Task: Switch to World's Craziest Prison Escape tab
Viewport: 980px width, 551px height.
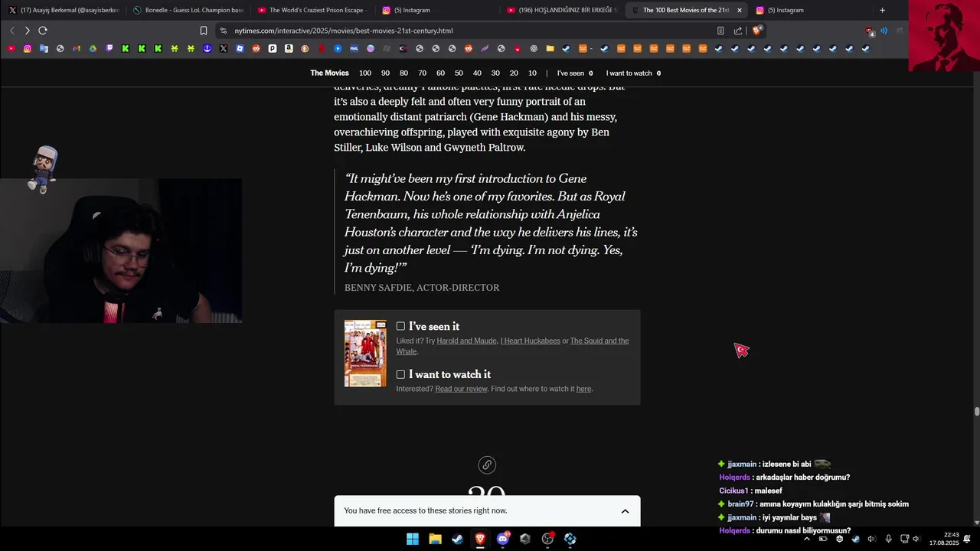Action: click(312, 10)
